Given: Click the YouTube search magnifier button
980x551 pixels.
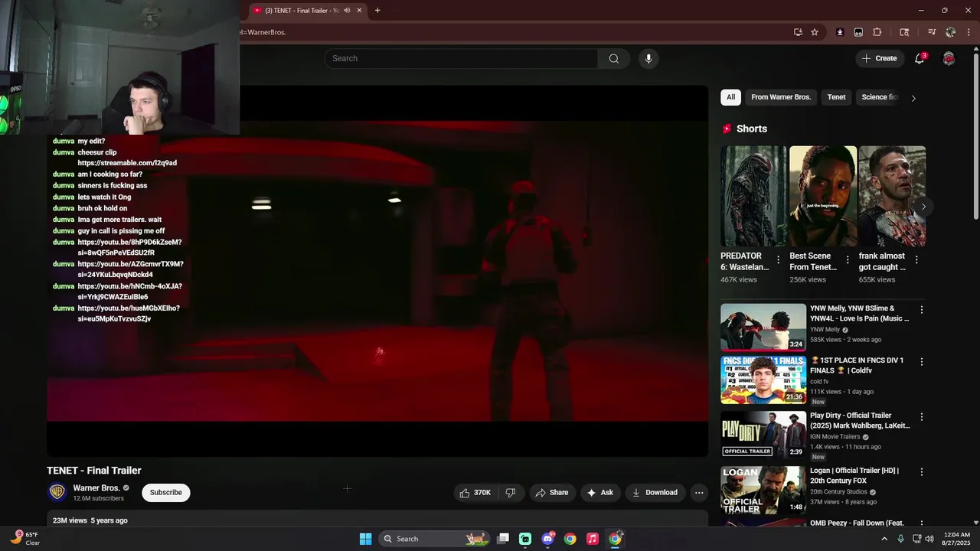Looking at the screenshot, I should pos(613,59).
